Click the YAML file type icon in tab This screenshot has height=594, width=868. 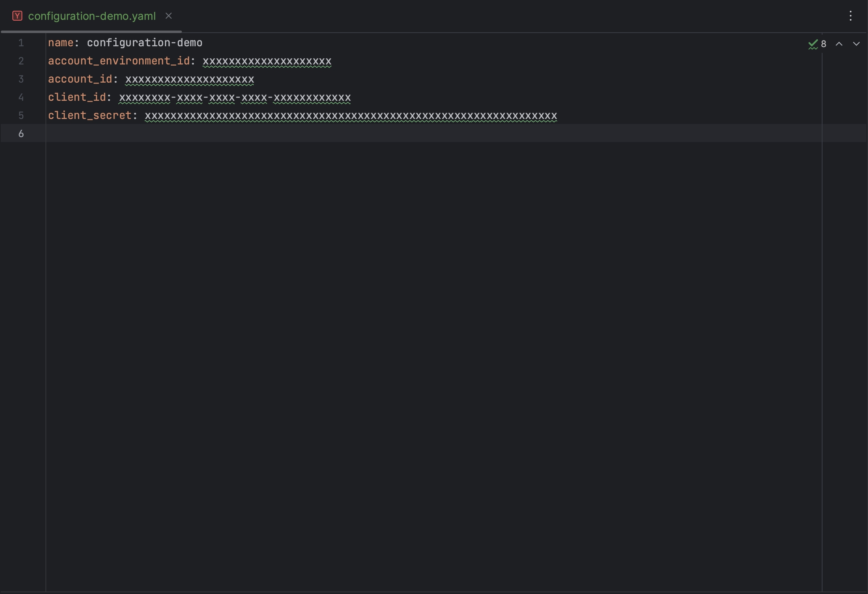tap(17, 16)
